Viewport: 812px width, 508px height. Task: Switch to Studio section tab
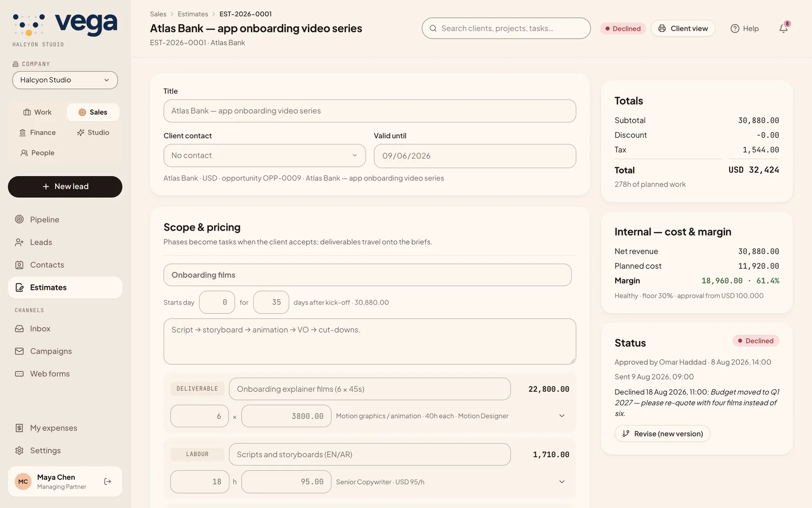(93, 133)
